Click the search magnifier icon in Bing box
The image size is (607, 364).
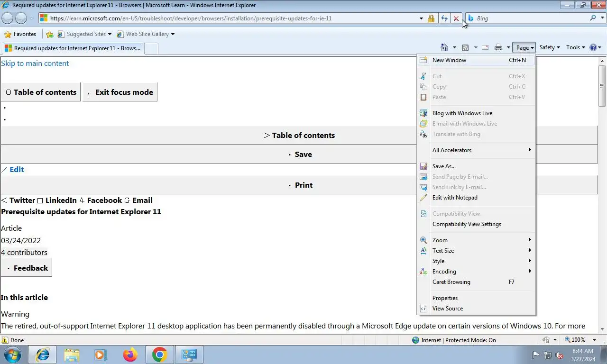click(593, 18)
